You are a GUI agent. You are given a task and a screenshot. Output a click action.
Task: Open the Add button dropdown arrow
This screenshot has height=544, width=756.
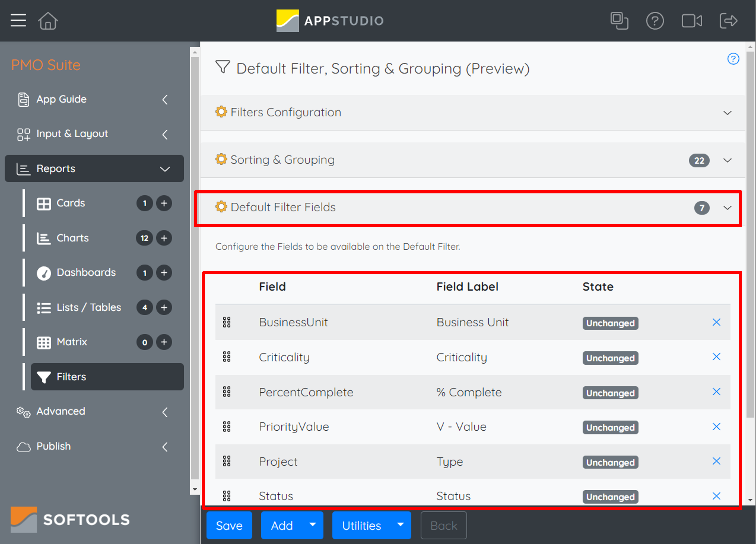click(x=312, y=525)
